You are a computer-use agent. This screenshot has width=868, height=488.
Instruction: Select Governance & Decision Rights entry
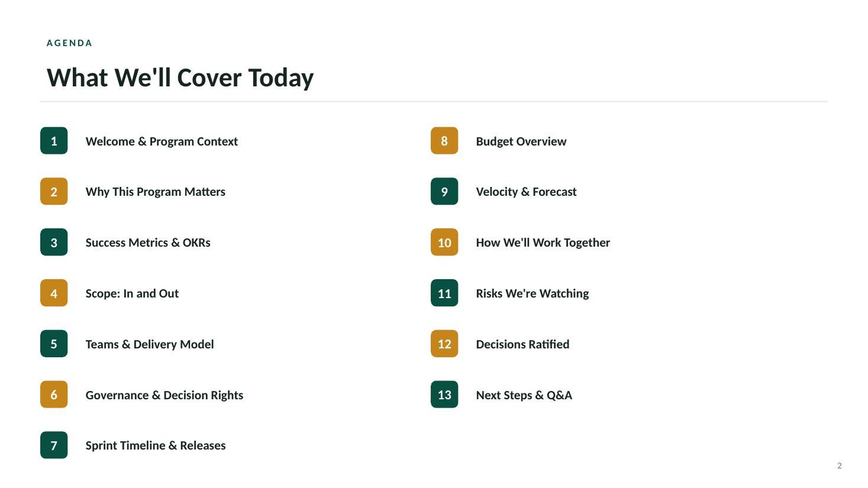(164, 395)
